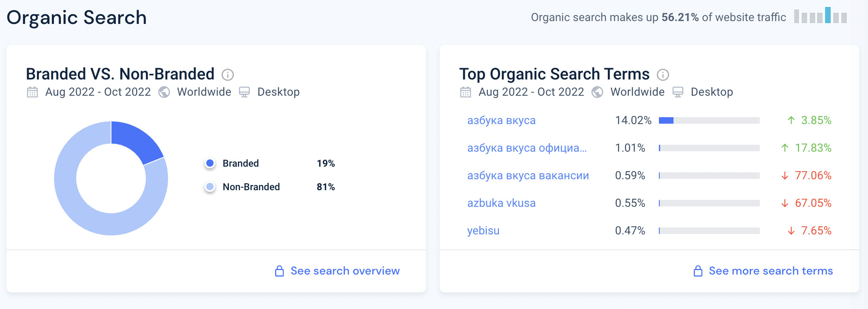Click info icon beside Top Organic Search Terms
The width and height of the screenshot is (868, 309).
pos(663,75)
